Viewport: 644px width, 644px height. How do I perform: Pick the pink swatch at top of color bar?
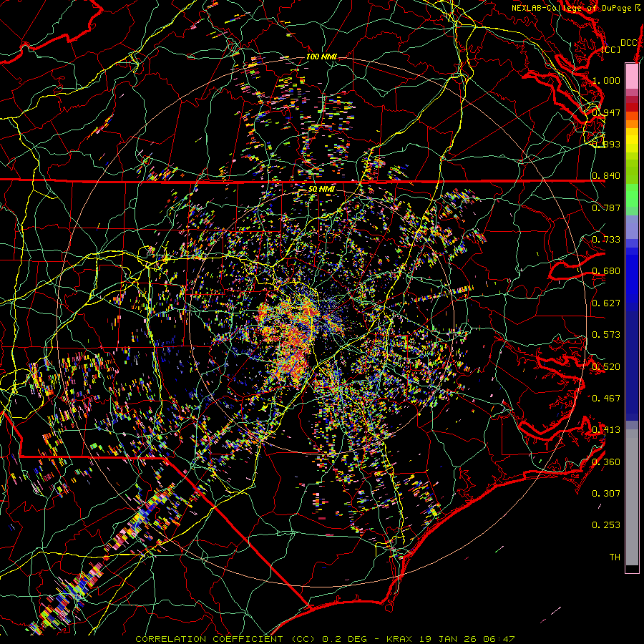click(x=632, y=76)
